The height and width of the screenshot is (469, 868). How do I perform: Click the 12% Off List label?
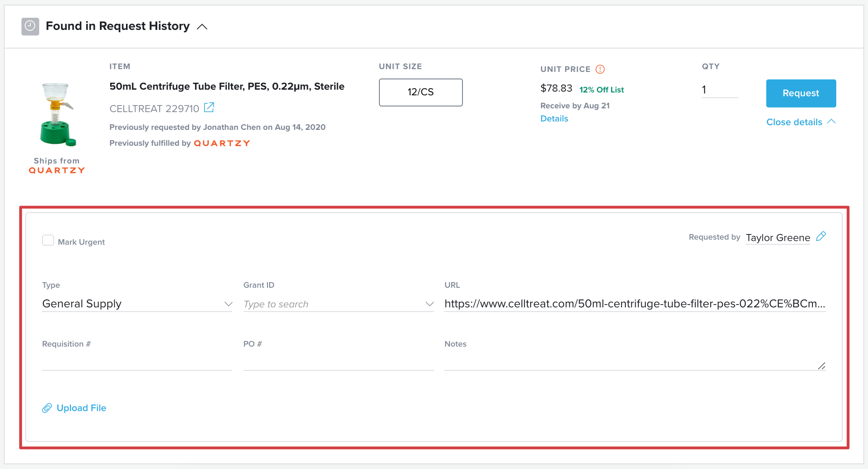point(602,90)
